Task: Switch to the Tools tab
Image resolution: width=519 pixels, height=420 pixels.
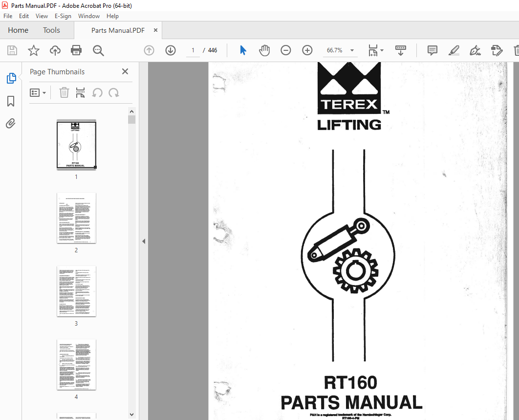Action: click(x=51, y=30)
